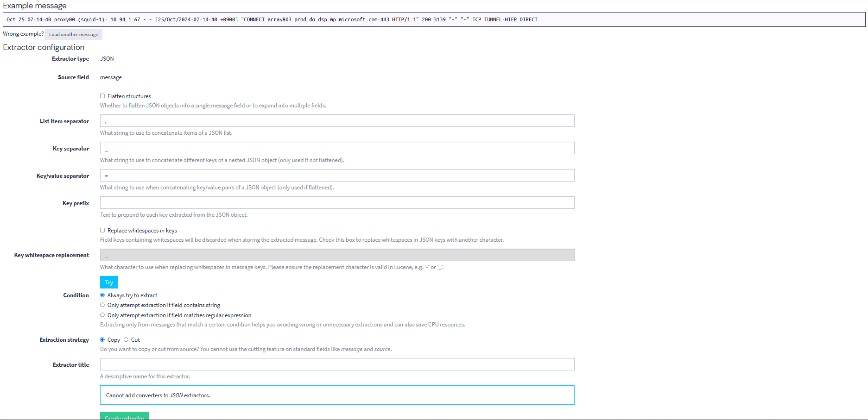Image resolution: width=868 pixels, height=420 pixels.
Task: Click the example squid log message box
Action: (434, 19)
